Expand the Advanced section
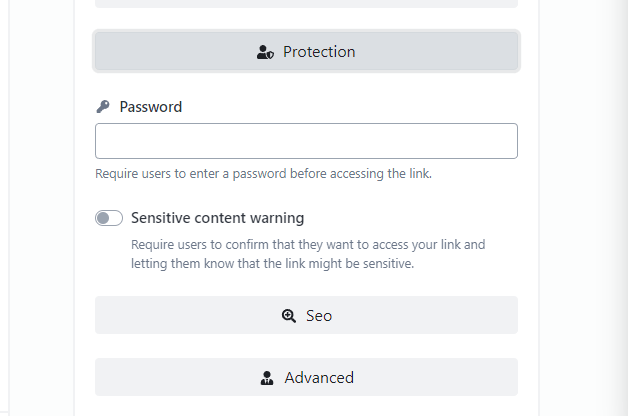Image resolution: width=628 pixels, height=416 pixels. click(306, 378)
